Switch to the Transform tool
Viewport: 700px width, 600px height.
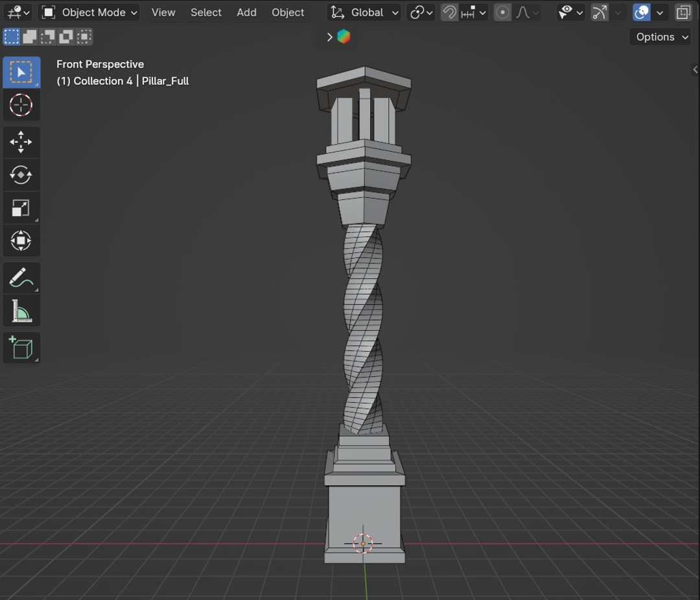[x=21, y=241]
